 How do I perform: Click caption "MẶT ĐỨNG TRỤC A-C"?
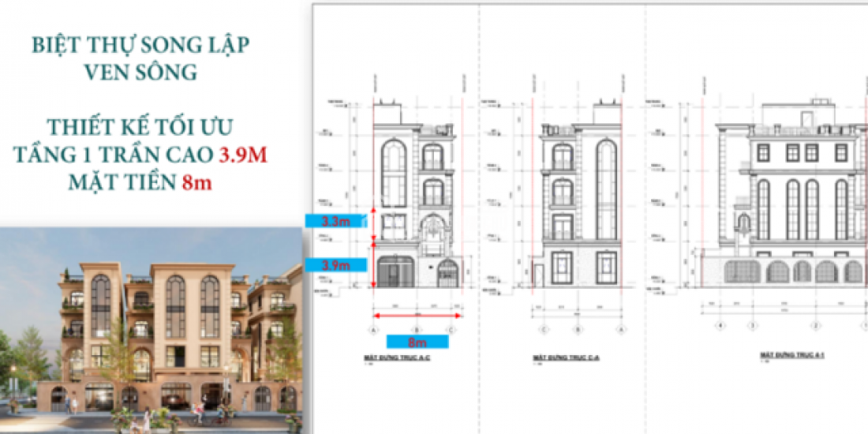coord(398,357)
